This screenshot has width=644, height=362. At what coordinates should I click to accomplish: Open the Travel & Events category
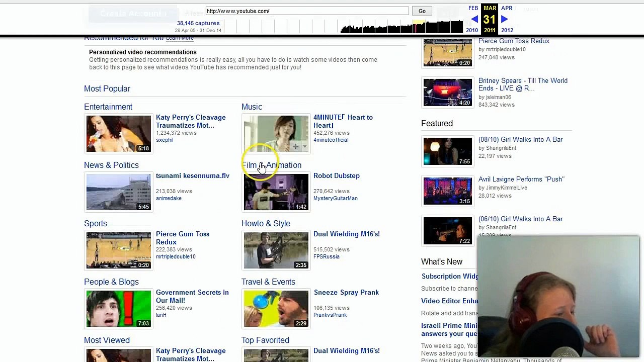[268, 282]
